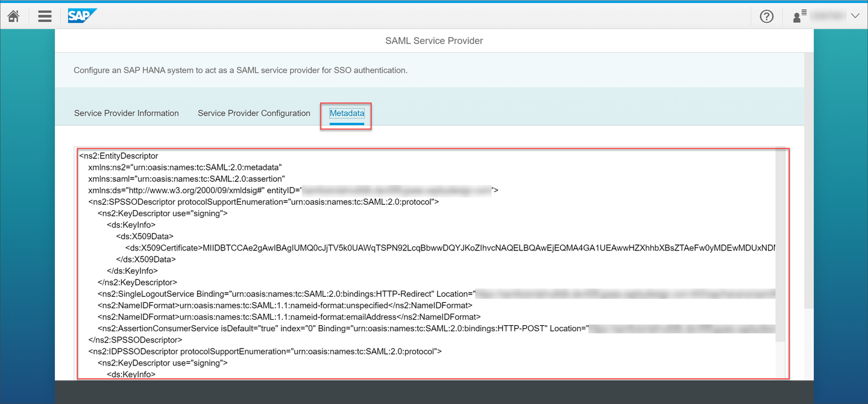Go to the Home icon

coord(13,16)
